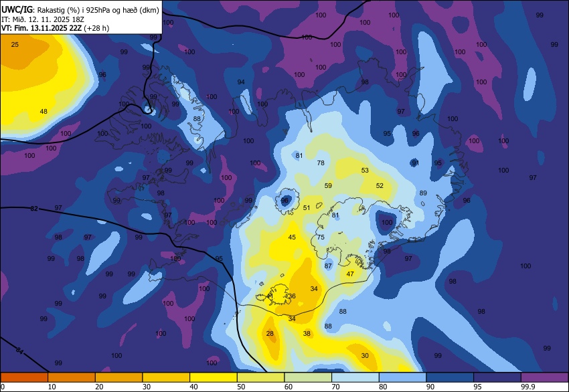Click the 87 humidity value

coord(328,266)
